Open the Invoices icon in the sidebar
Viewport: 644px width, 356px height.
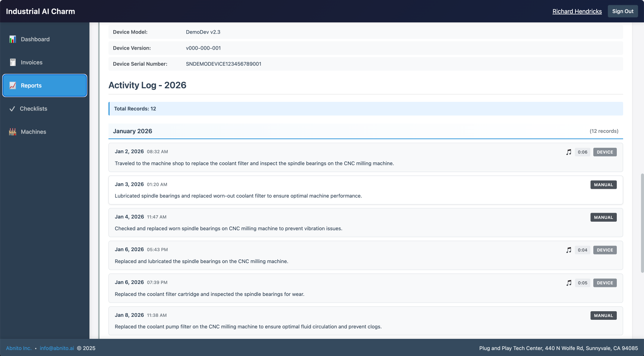coord(12,62)
